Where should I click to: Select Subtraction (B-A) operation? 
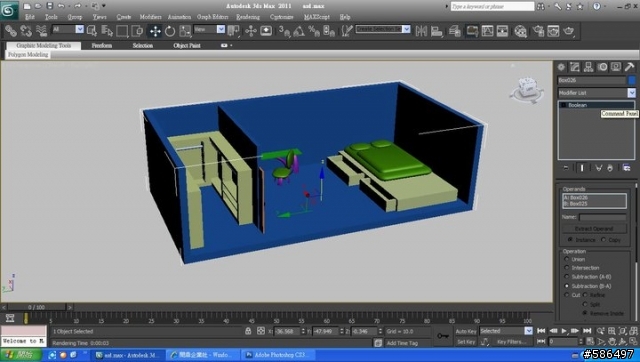[567, 286]
